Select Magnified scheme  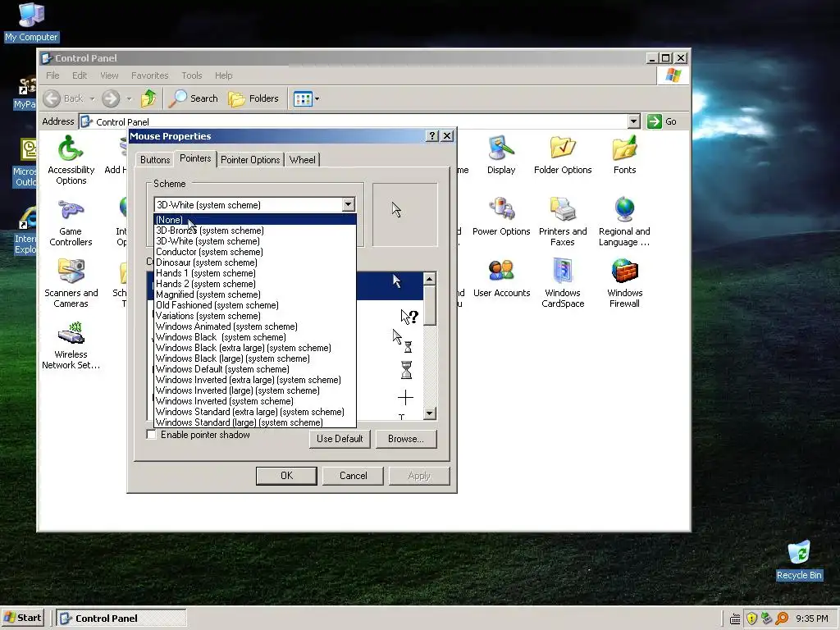pyautogui.click(x=255, y=294)
